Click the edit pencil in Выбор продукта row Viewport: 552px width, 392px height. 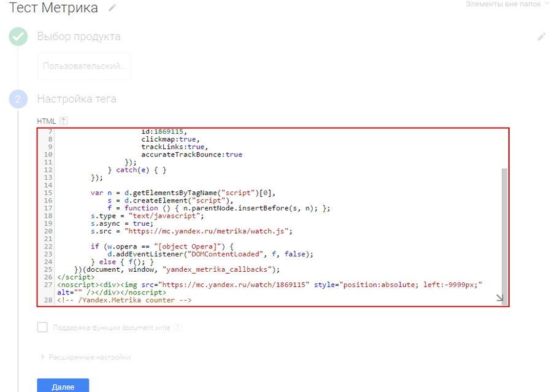541,37
